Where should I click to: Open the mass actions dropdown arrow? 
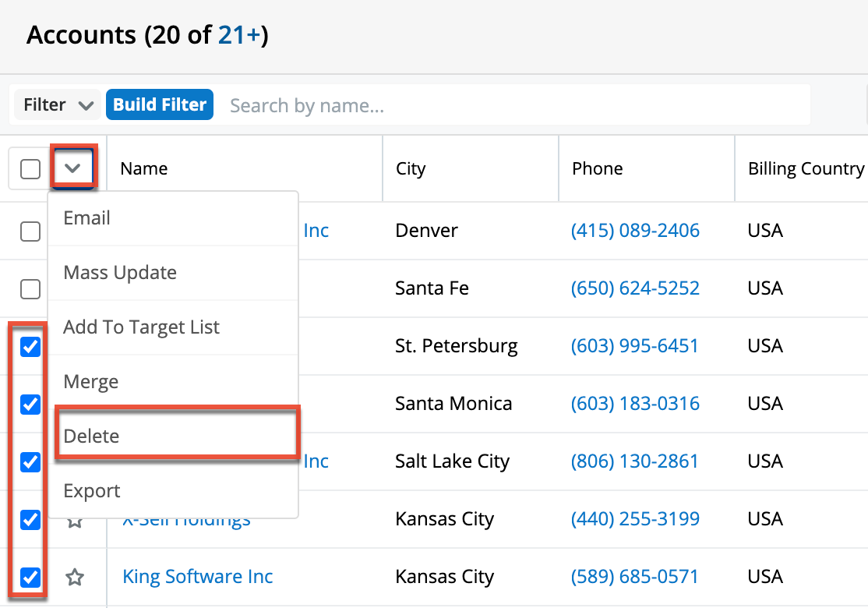(72, 168)
